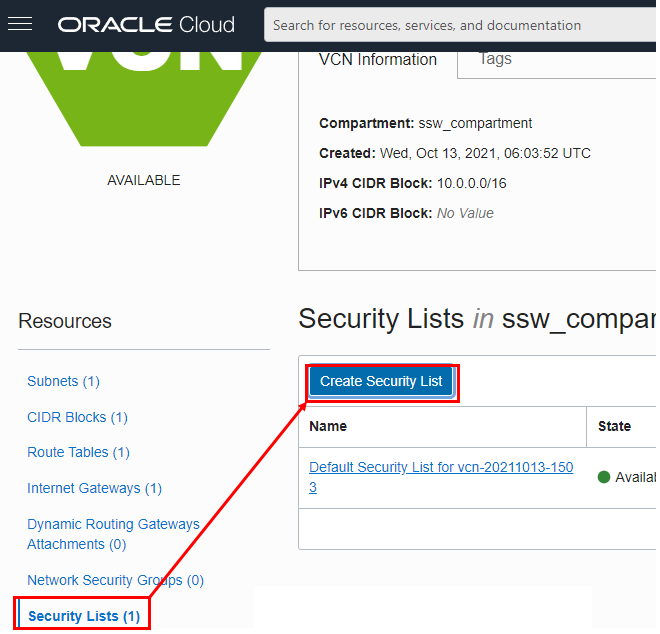The width and height of the screenshot is (660, 634).
Task: Click the AVAILABLE status label
Action: [x=144, y=181]
